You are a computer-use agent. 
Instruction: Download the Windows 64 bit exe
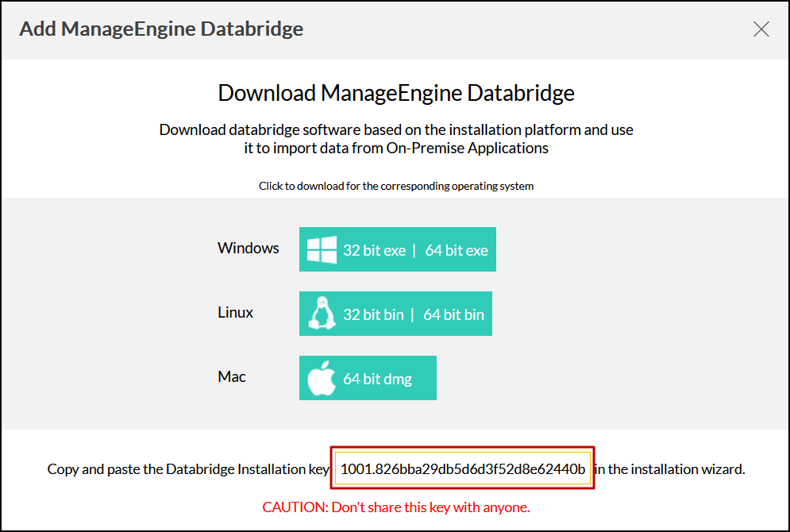click(457, 250)
